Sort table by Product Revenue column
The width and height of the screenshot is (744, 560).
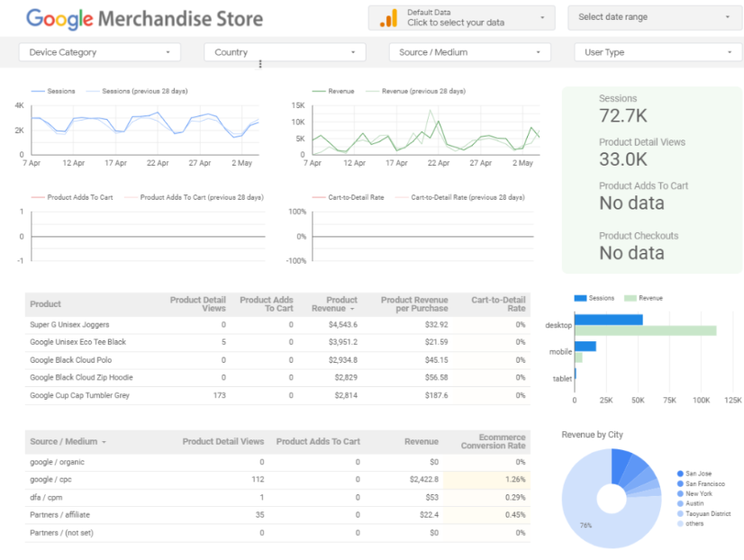(x=334, y=304)
